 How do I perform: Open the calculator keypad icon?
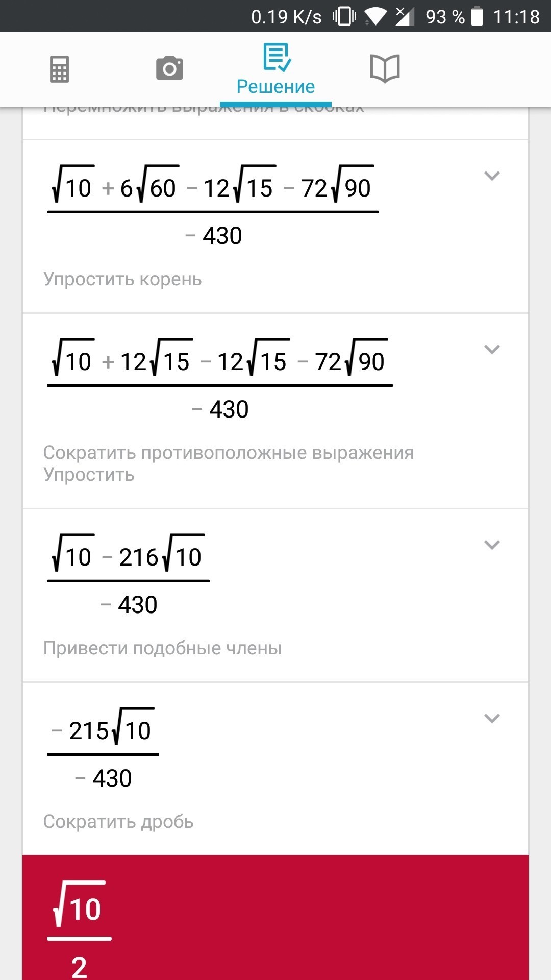(59, 69)
